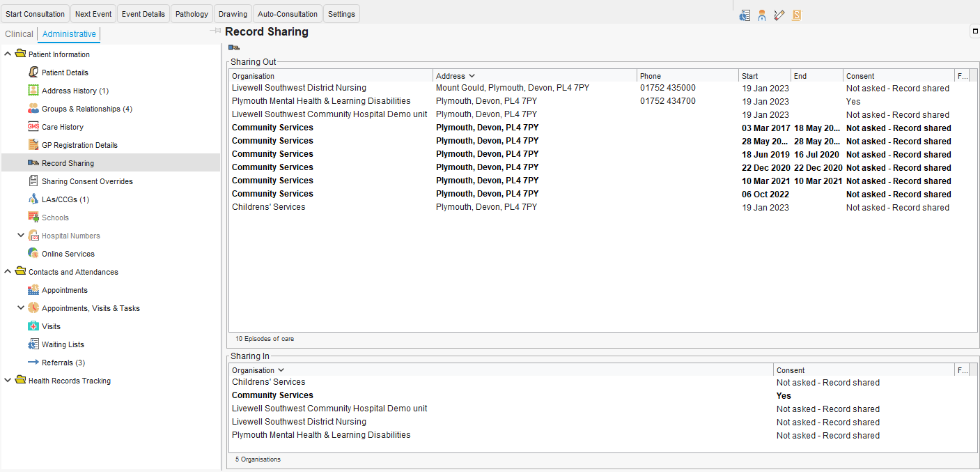The height and width of the screenshot is (472, 980).
Task: Switch to the Clinical tab
Action: tap(19, 34)
